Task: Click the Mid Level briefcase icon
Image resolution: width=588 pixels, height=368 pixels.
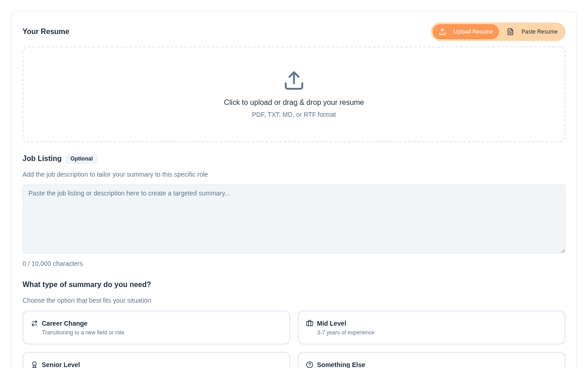Action: 310,323
